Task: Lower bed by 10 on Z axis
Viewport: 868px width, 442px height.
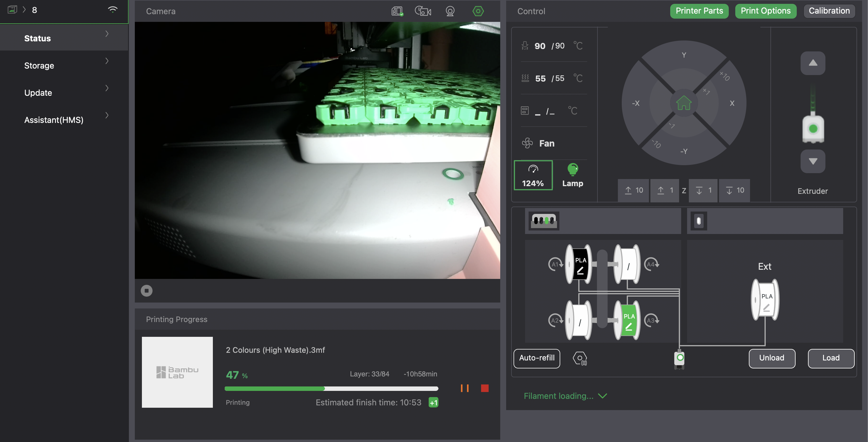Action: pyautogui.click(x=735, y=191)
